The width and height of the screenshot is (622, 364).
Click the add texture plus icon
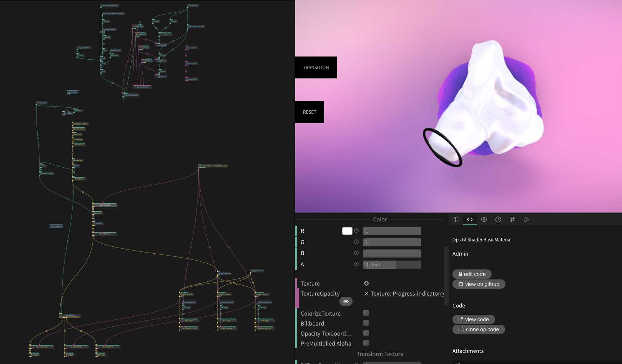(x=366, y=283)
